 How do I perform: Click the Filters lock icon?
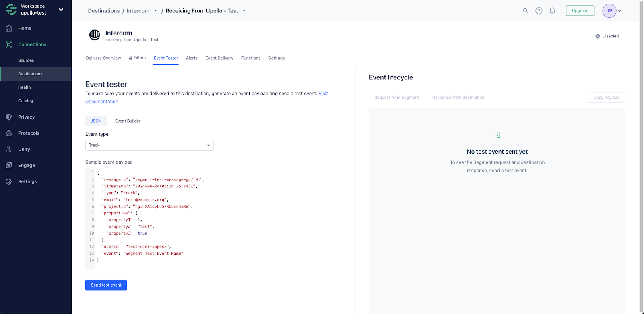coord(130,58)
